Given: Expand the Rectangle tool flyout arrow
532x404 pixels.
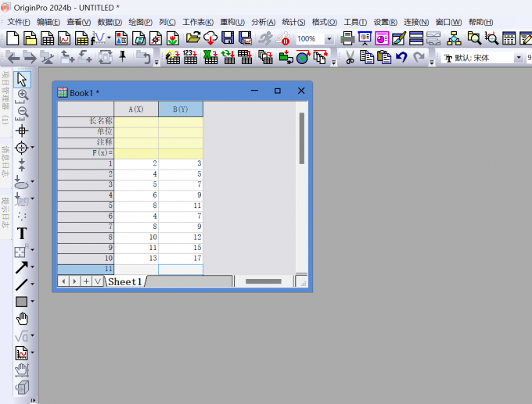Looking at the screenshot, I should 33,301.
